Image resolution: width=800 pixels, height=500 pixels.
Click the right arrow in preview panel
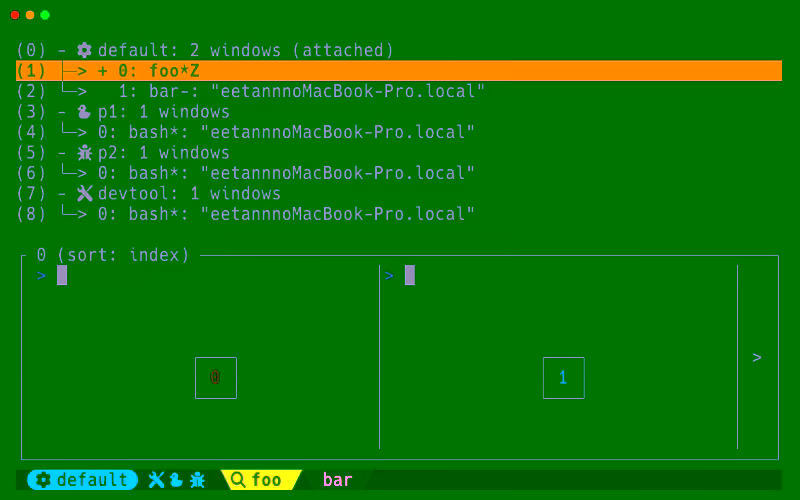(757, 357)
